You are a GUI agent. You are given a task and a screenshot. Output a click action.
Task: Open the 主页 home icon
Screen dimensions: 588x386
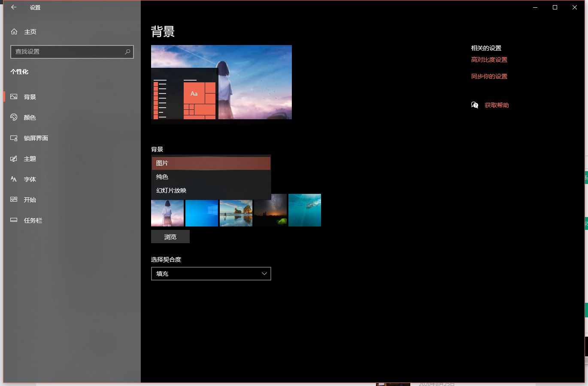click(14, 32)
